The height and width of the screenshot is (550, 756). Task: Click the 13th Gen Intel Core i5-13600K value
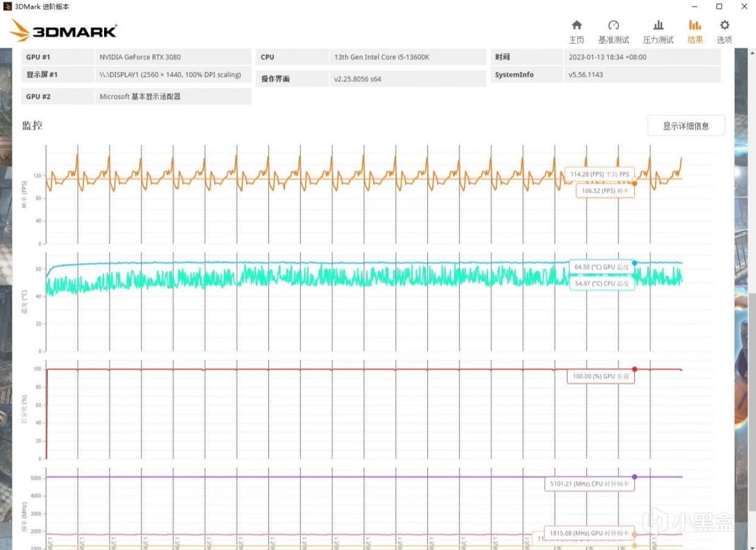click(382, 57)
